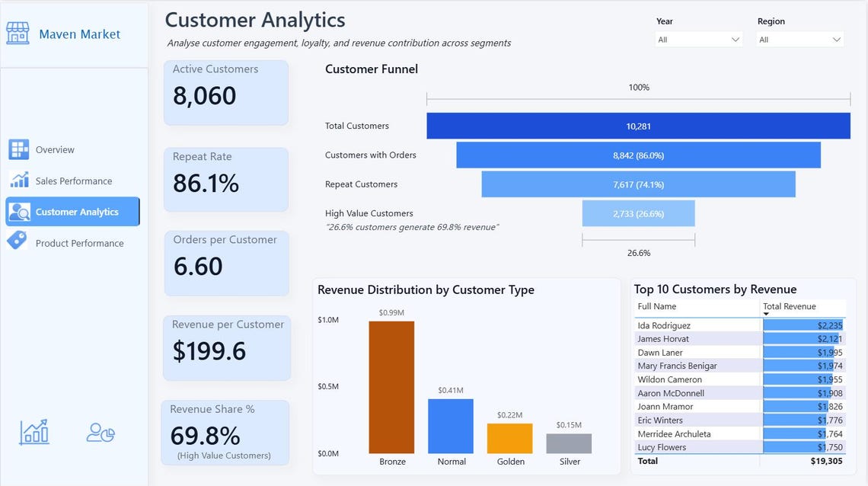Select the Aaron McDonnell row
The image size is (868, 486).
(740, 393)
